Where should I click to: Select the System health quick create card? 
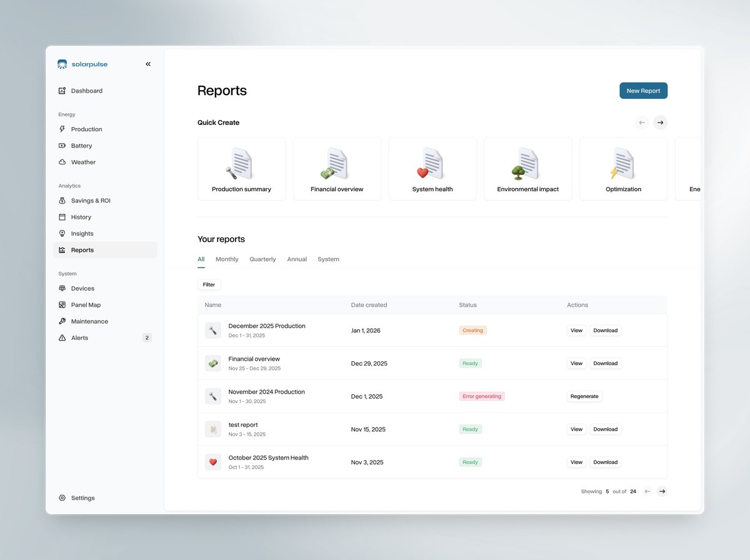tap(432, 169)
